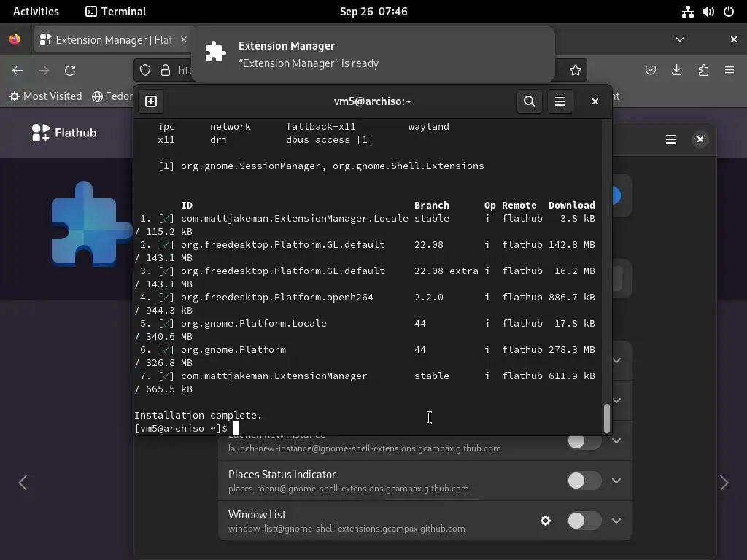Reload the Firefox page

(70, 71)
